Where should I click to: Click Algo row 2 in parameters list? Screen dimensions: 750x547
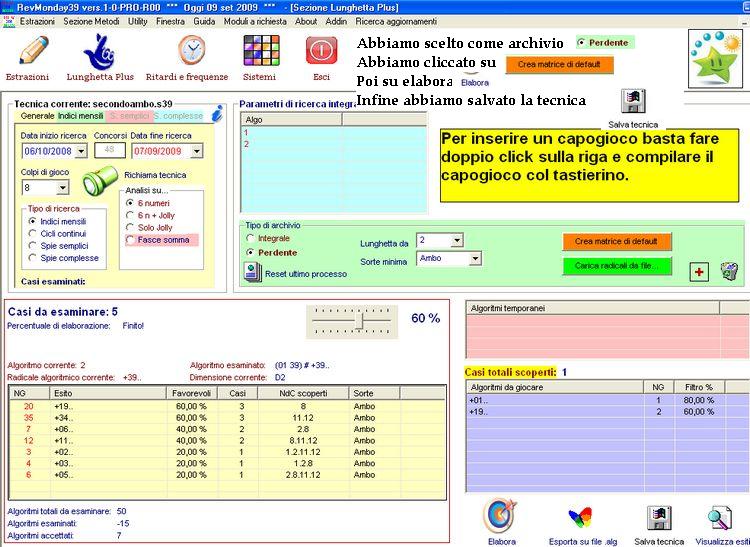click(333, 144)
